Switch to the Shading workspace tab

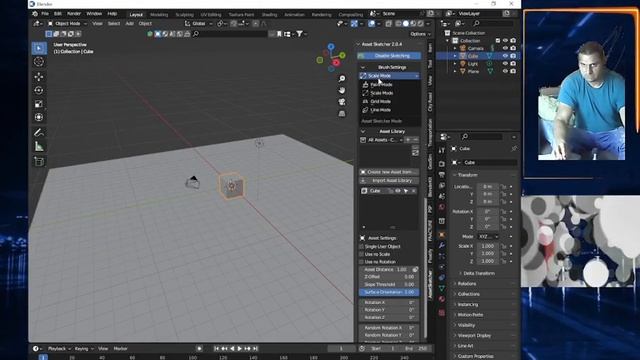click(269, 15)
